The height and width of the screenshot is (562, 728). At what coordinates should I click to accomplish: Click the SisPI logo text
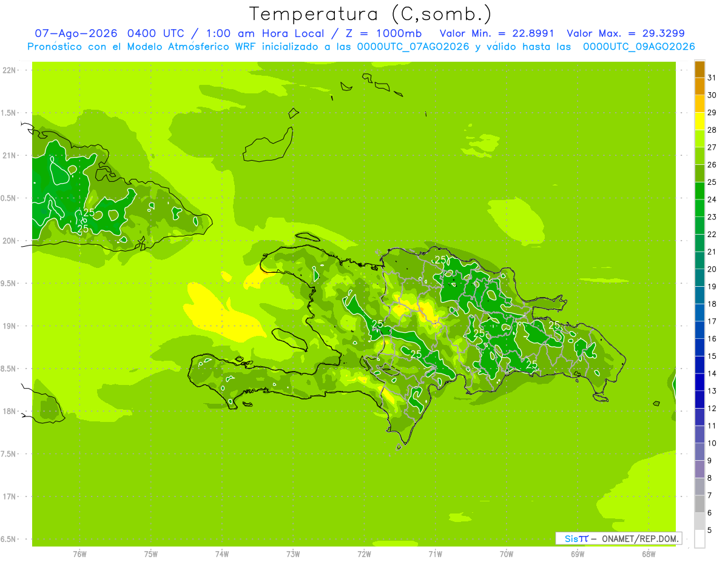576,538
